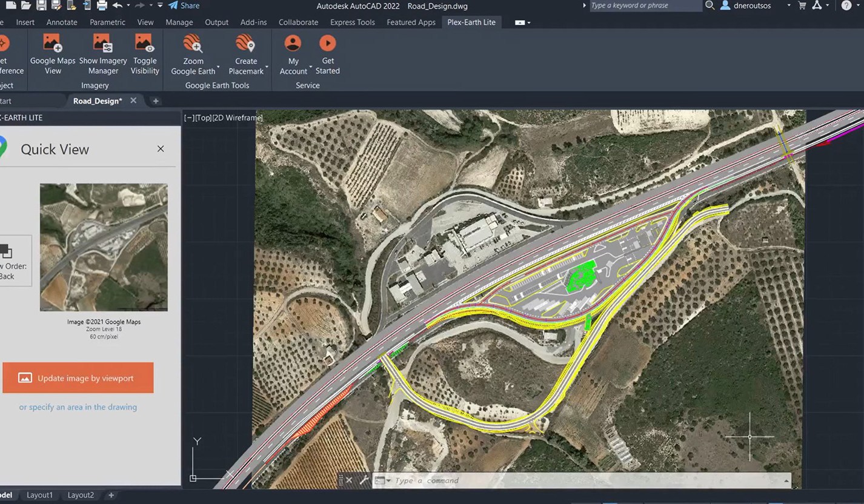Click the Save As icon

[56, 5]
